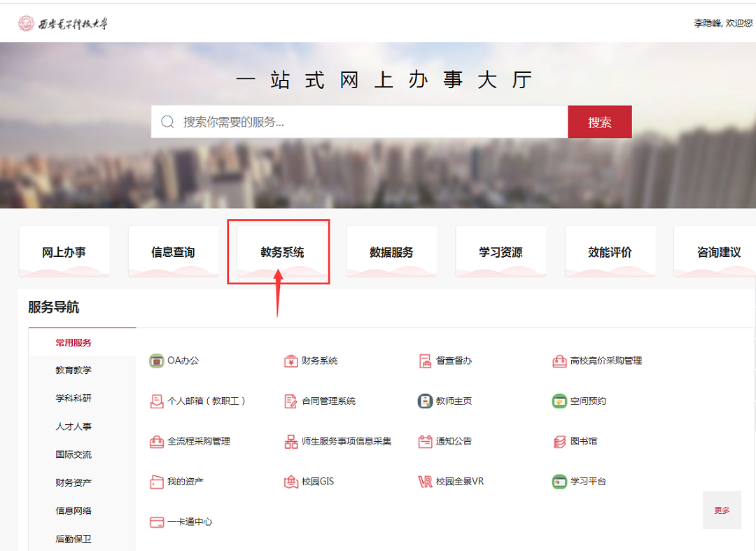
Task: Click the 图书馆 icon
Action: coord(559,442)
